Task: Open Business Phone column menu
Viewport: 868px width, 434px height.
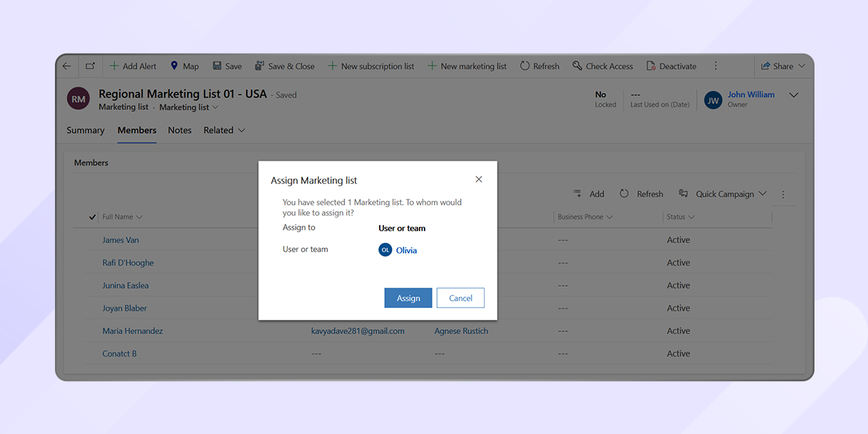Action: click(x=585, y=217)
